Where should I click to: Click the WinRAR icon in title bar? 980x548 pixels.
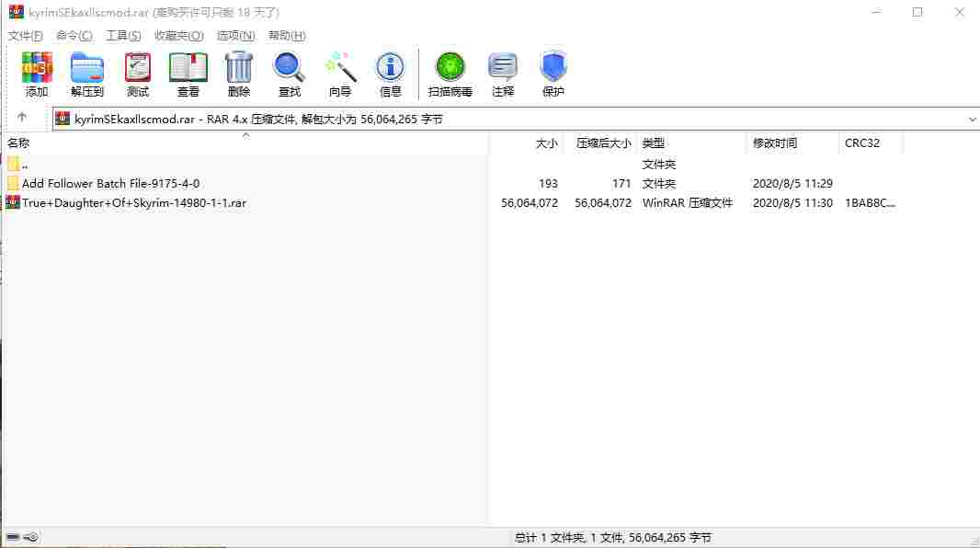coord(16,12)
